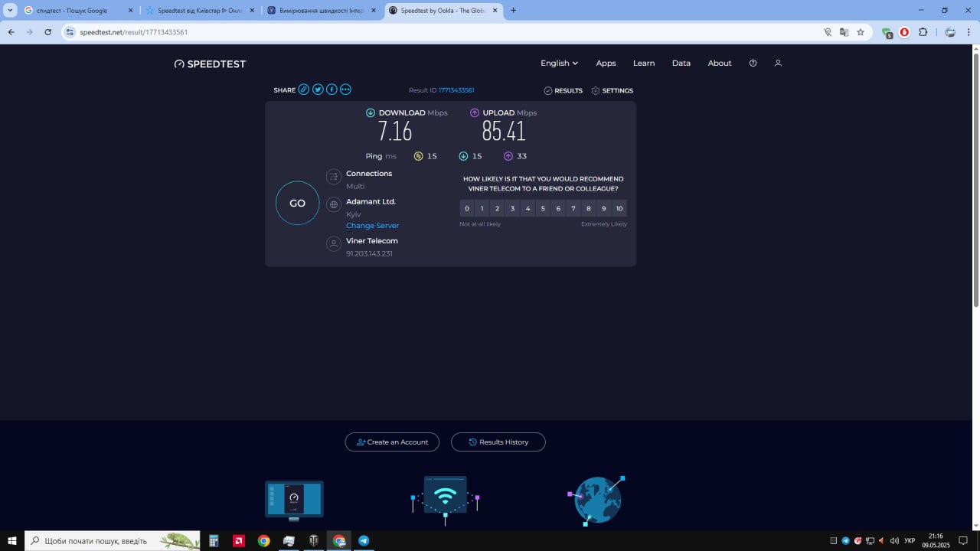
Task: Open the help question mark icon
Action: (x=753, y=64)
